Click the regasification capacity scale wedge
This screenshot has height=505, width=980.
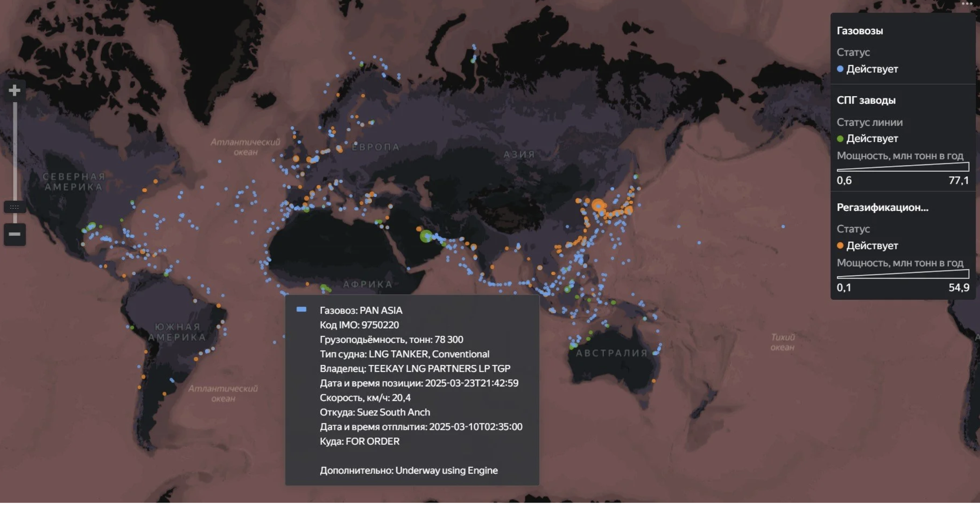pyautogui.click(x=903, y=274)
